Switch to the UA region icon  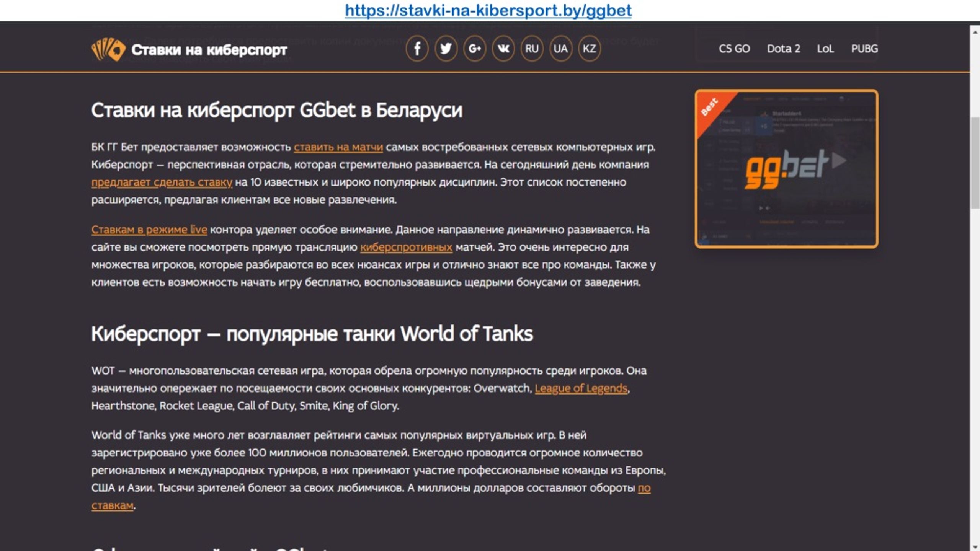point(561,49)
